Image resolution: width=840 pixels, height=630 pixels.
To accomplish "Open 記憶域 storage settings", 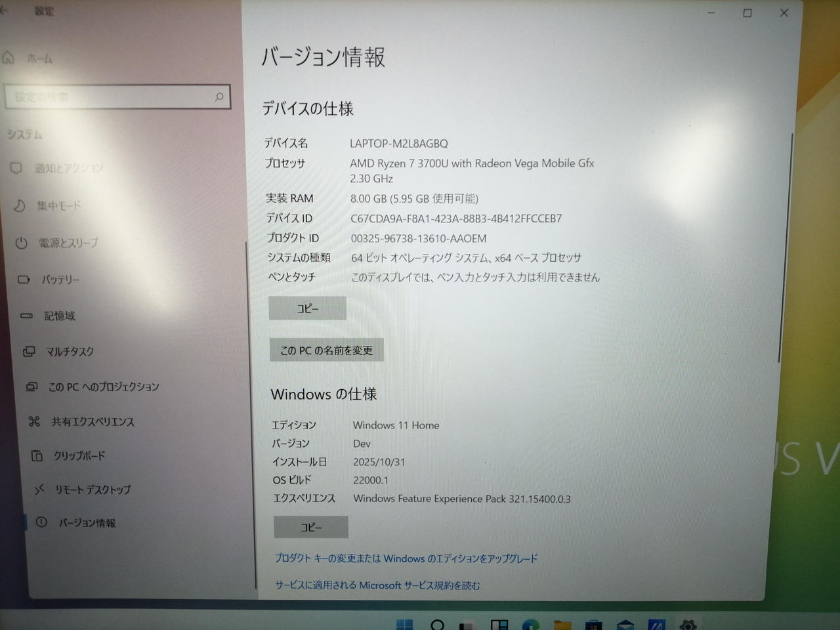I will [x=59, y=316].
